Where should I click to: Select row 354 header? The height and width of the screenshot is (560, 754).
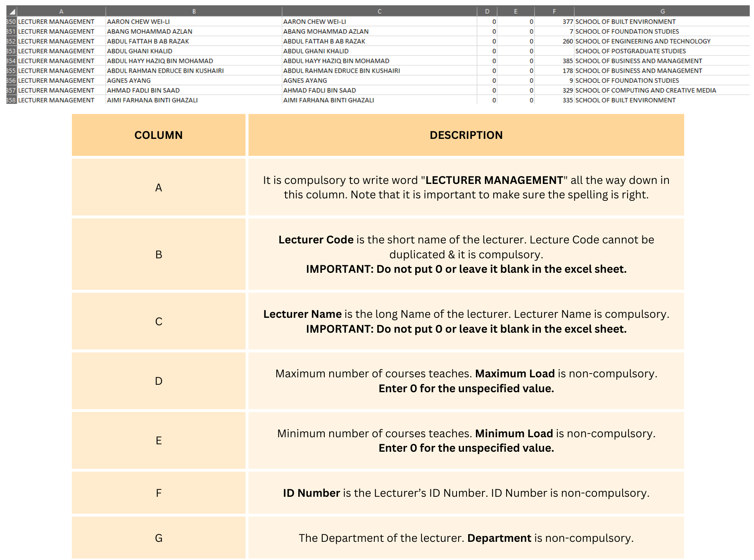(x=11, y=61)
